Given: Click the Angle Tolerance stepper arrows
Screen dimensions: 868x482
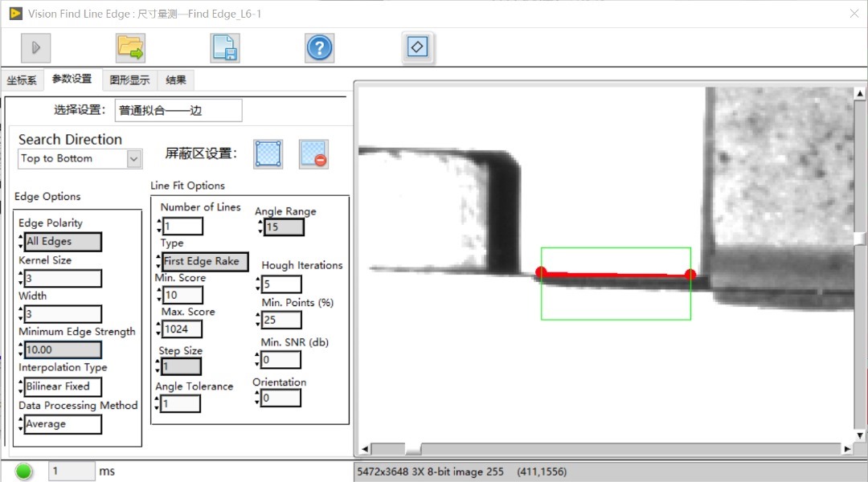Looking at the screenshot, I should [158, 403].
